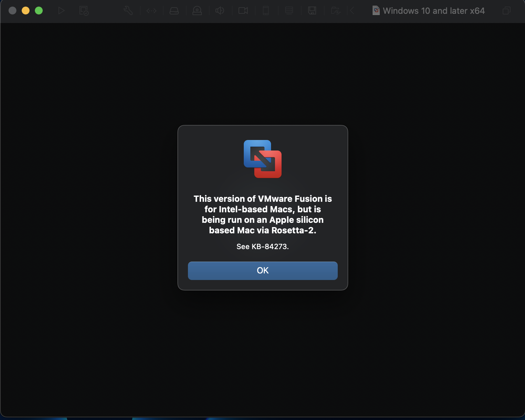Click the sound speaker icon in the toolbar
This screenshot has width=525, height=420.
pos(220,11)
